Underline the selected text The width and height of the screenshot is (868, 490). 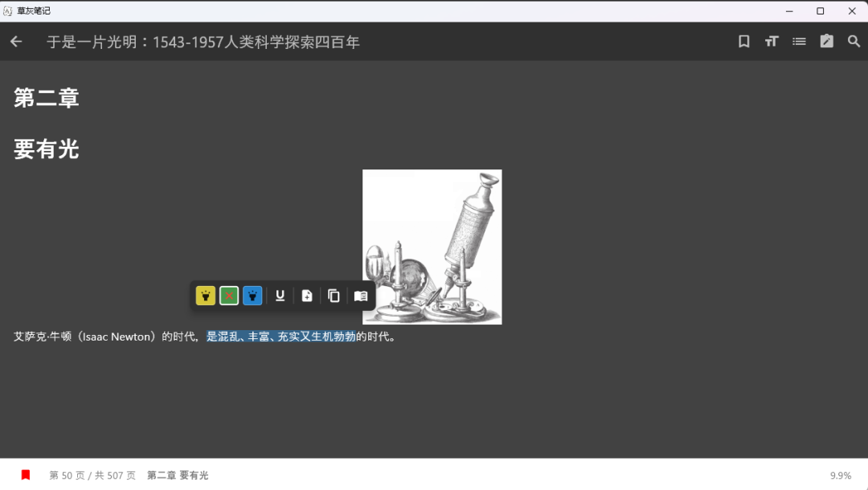pyautogui.click(x=280, y=296)
